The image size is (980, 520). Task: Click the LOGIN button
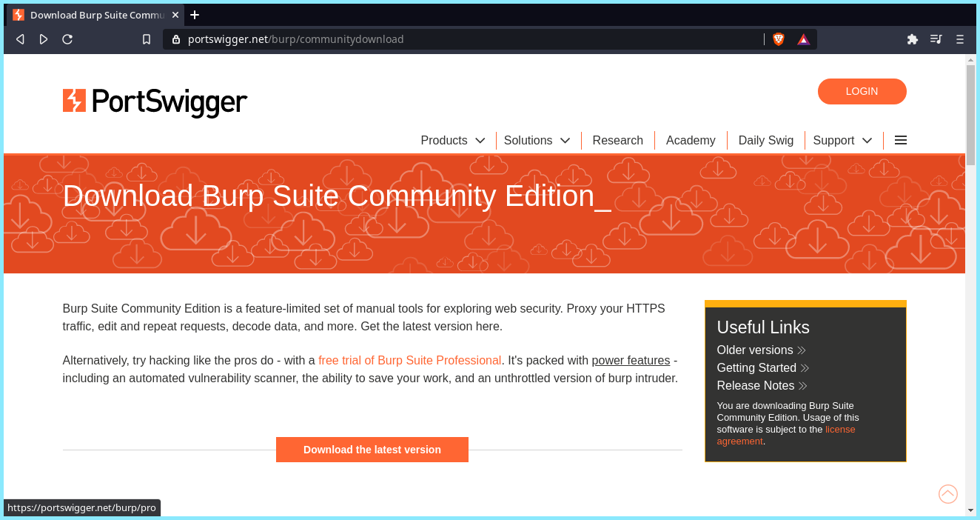[x=862, y=91]
